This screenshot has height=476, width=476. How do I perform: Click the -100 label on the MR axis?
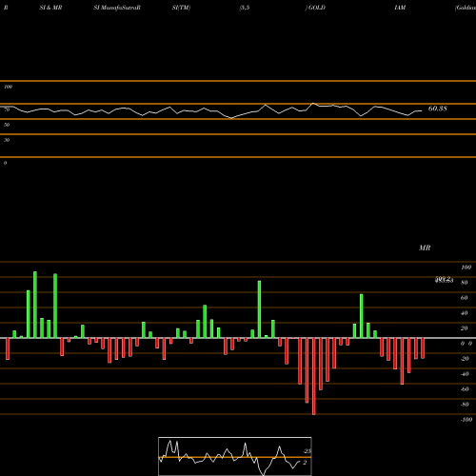pos(466,420)
